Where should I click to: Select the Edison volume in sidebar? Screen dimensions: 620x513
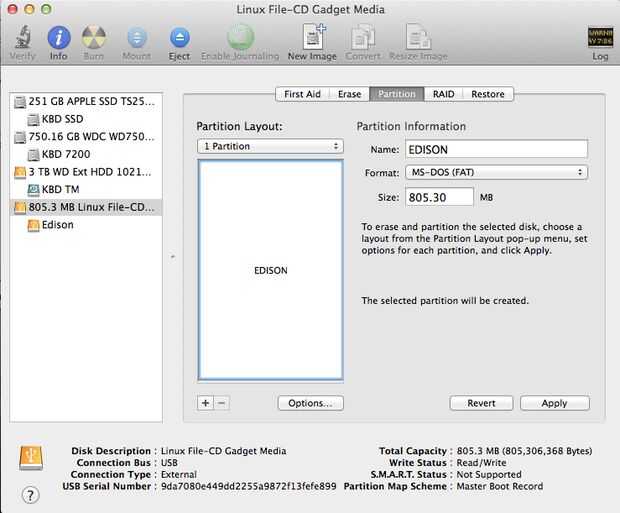86,225
